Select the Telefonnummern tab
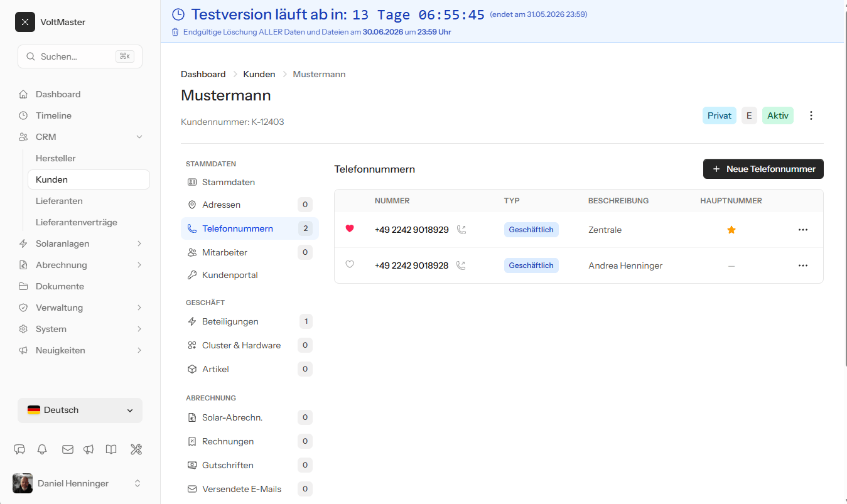Image resolution: width=847 pixels, height=504 pixels. [x=250, y=228]
